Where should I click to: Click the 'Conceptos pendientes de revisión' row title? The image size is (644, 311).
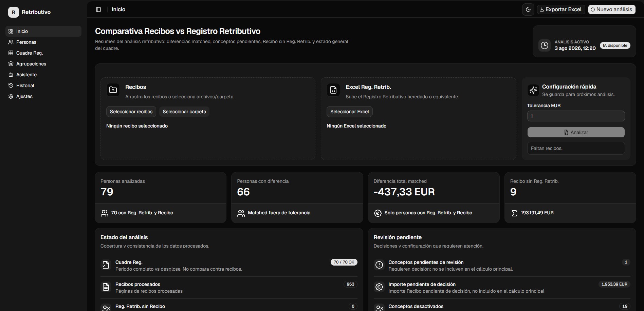click(426, 262)
